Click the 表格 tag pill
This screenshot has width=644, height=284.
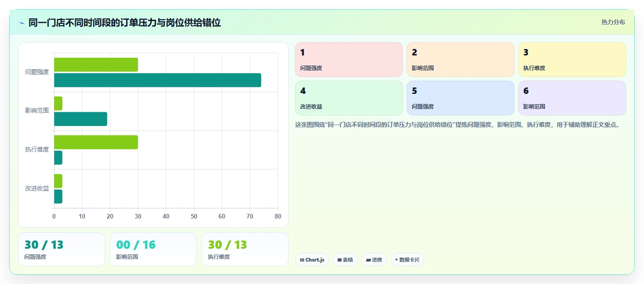345,260
